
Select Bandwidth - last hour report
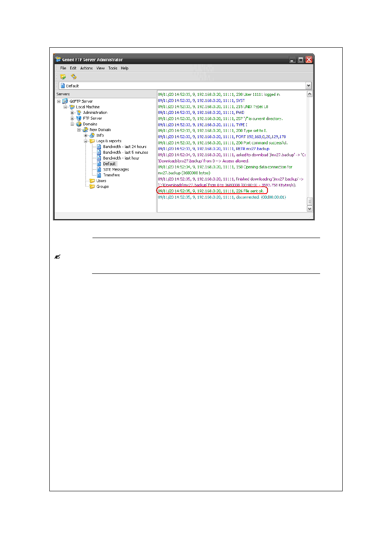(121, 158)
